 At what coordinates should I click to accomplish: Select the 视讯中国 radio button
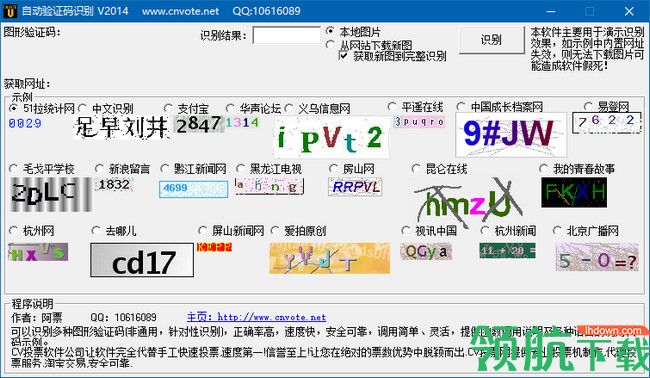coord(406,230)
